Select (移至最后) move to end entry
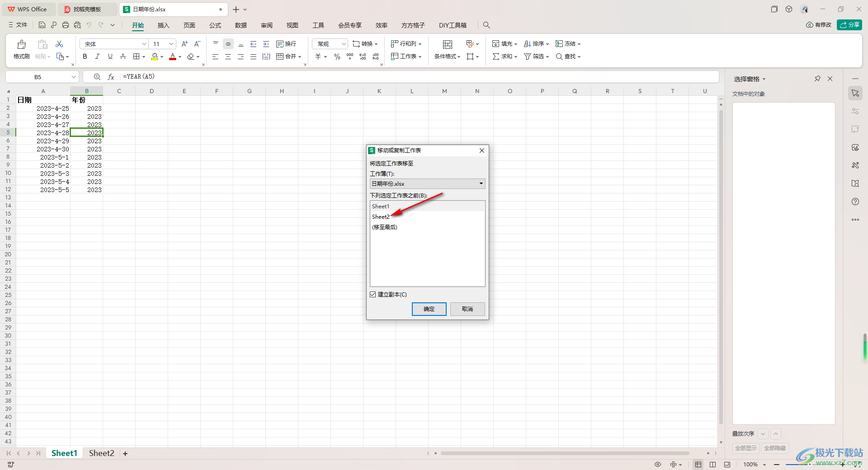868x470 pixels. (x=427, y=227)
